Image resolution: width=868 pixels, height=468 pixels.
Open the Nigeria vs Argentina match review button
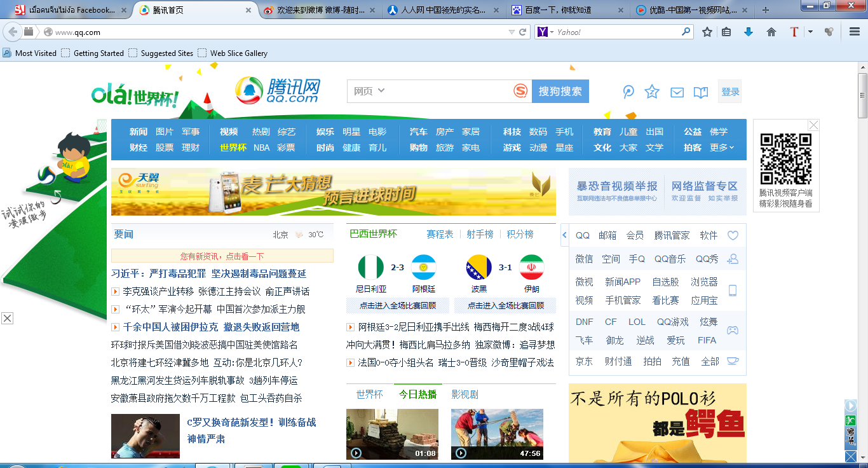point(398,305)
